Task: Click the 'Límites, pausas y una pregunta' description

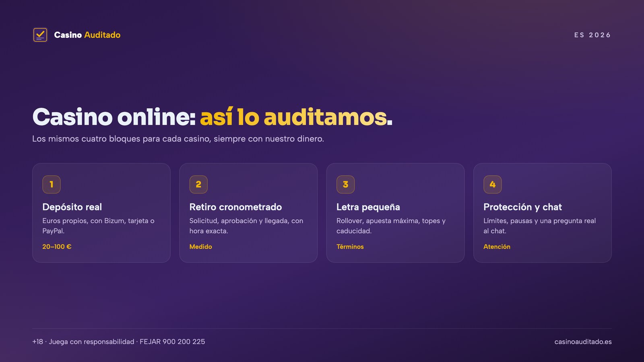Action: tap(539, 226)
